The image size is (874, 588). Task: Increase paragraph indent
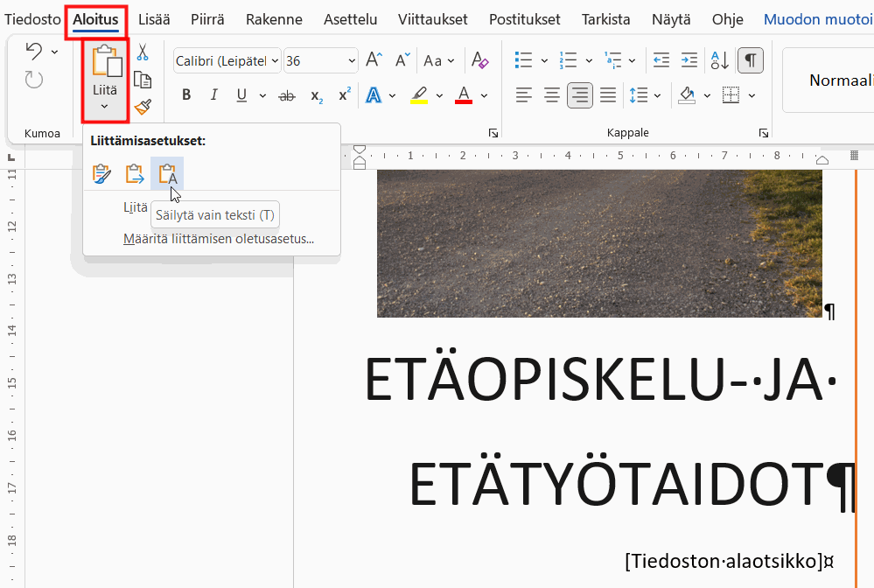tap(689, 60)
